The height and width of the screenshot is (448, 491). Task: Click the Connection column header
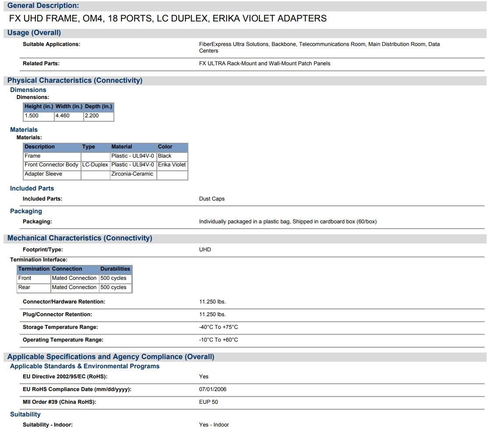click(75, 269)
